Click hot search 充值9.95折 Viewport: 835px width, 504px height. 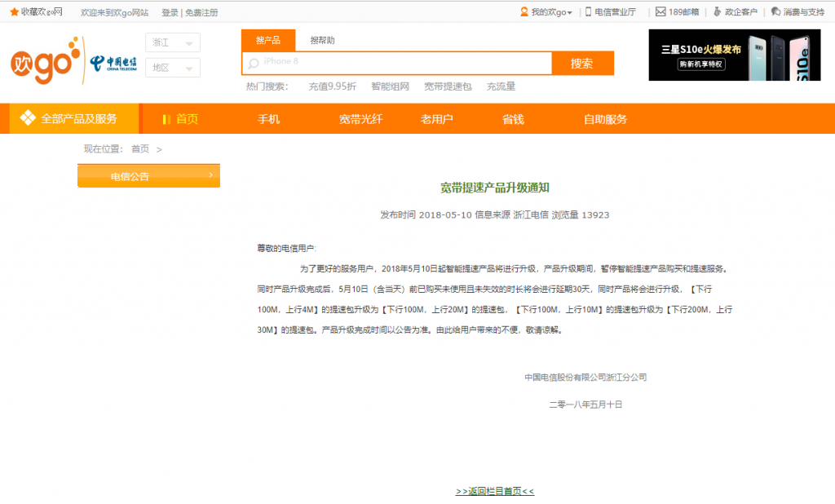point(333,86)
